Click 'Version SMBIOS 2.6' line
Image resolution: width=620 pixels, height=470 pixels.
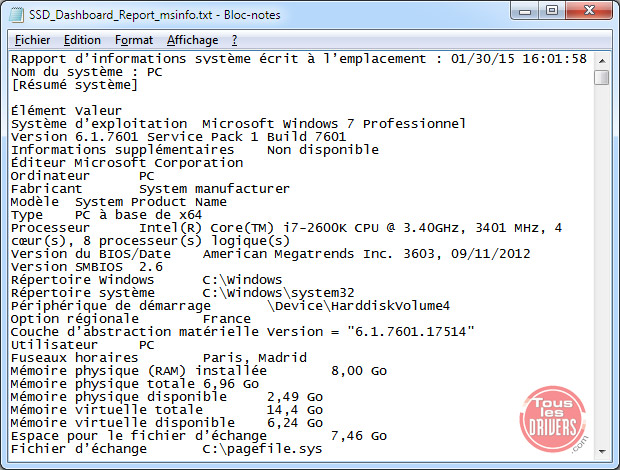point(87,267)
